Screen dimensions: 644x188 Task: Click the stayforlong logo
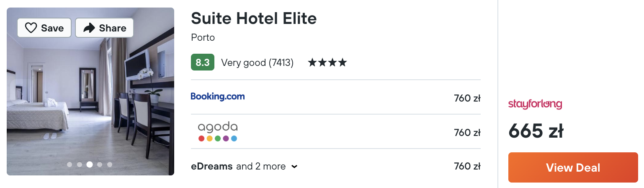click(535, 104)
